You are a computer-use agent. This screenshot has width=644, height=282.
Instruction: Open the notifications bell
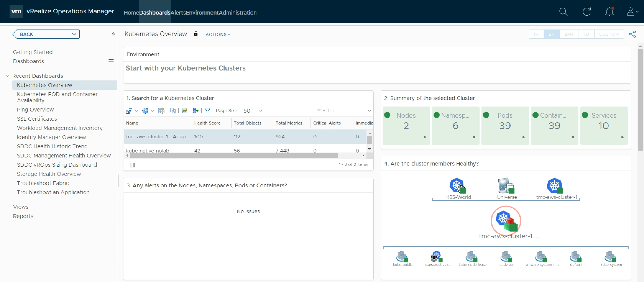pos(609,12)
